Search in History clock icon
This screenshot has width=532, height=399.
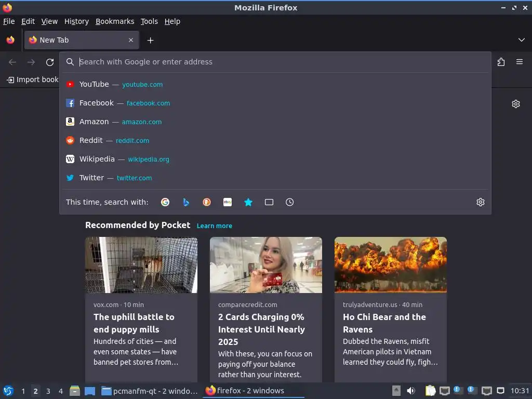point(290,202)
